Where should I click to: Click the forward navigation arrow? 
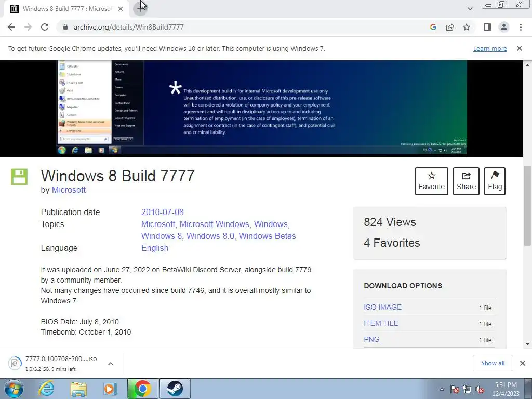point(28,27)
